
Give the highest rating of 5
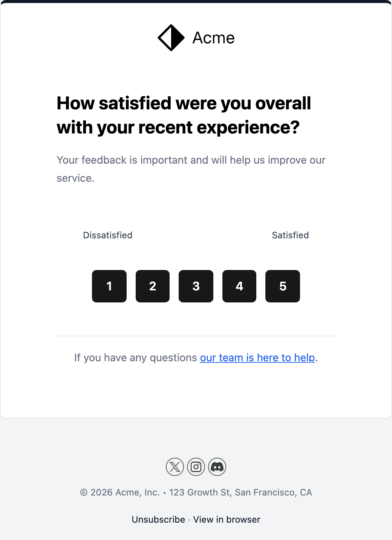tap(283, 286)
